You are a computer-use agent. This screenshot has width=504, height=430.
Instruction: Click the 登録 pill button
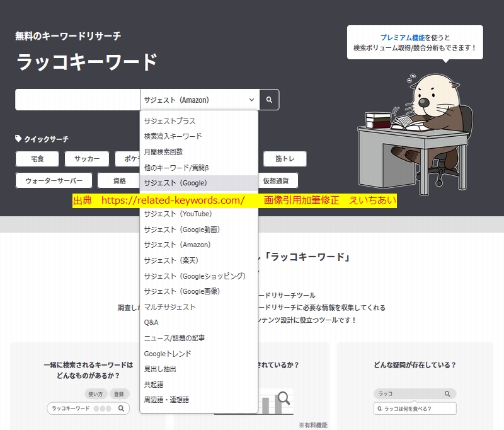(119, 394)
